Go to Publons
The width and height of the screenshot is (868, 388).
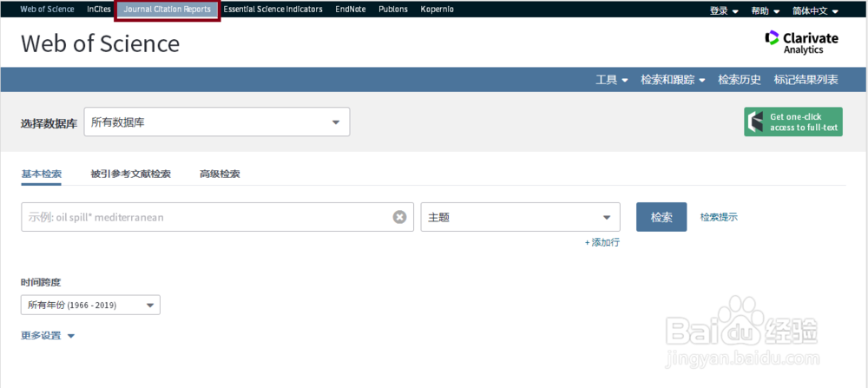393,10
